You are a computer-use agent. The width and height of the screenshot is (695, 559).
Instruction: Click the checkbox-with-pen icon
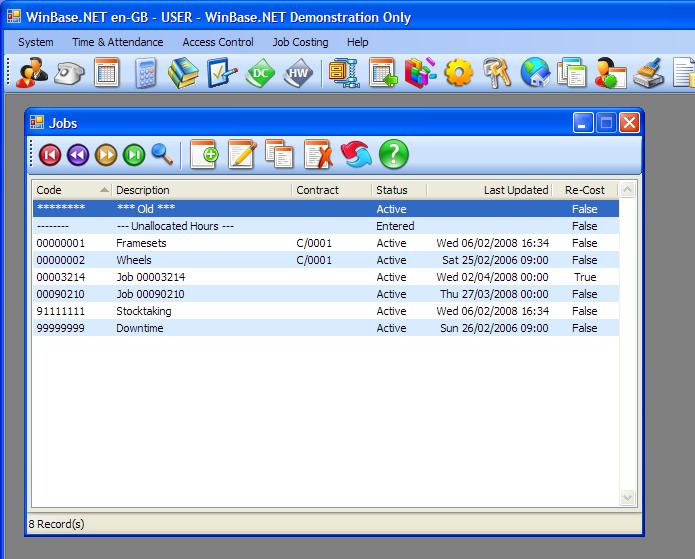222,73
